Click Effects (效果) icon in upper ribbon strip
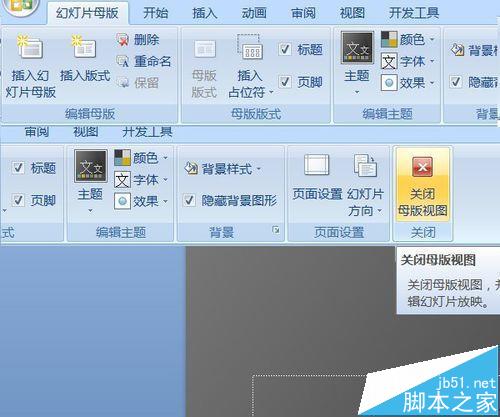Screen dimensions: 500x417 (x=389, y=83)
